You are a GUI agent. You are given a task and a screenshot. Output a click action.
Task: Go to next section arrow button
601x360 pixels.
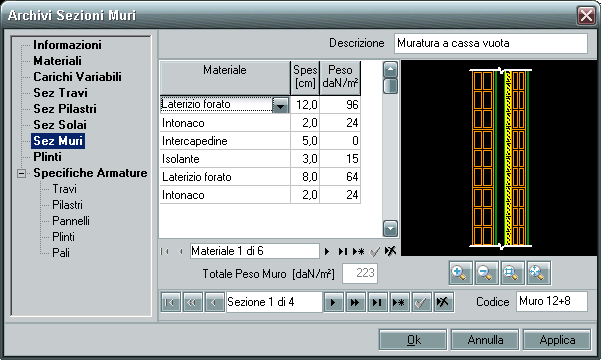coord(333,302)
